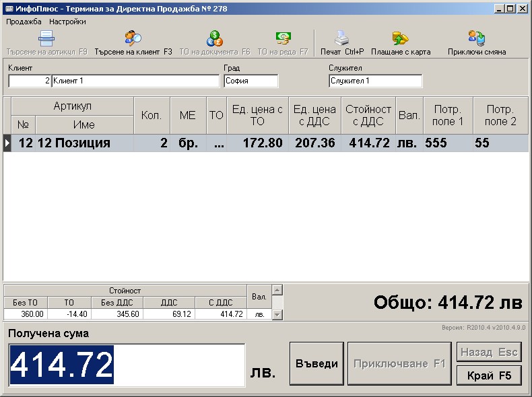The height and width of the screenshot is (397, 532).
Task: Click the Без ДДС totals header
Action: (x=117, y=302)
